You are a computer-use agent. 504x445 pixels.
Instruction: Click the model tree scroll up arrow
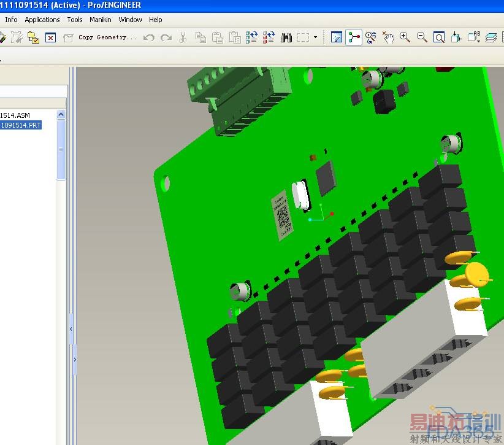pyautogui.click(x=61, y=114)
